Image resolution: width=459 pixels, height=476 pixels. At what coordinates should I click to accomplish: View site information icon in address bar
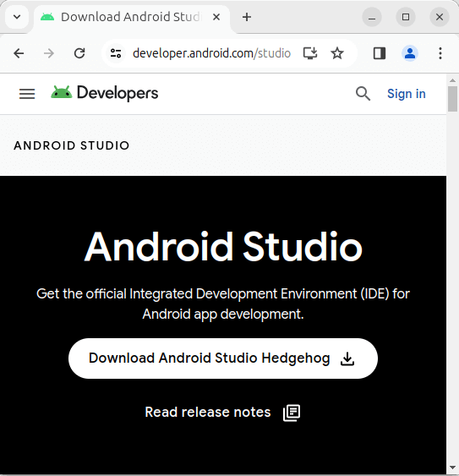coord(116,53)
